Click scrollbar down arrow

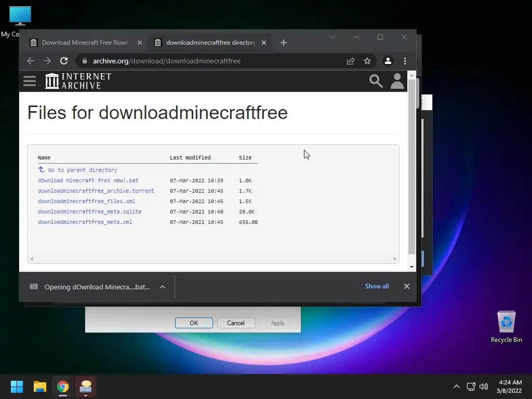click(411, 267)
